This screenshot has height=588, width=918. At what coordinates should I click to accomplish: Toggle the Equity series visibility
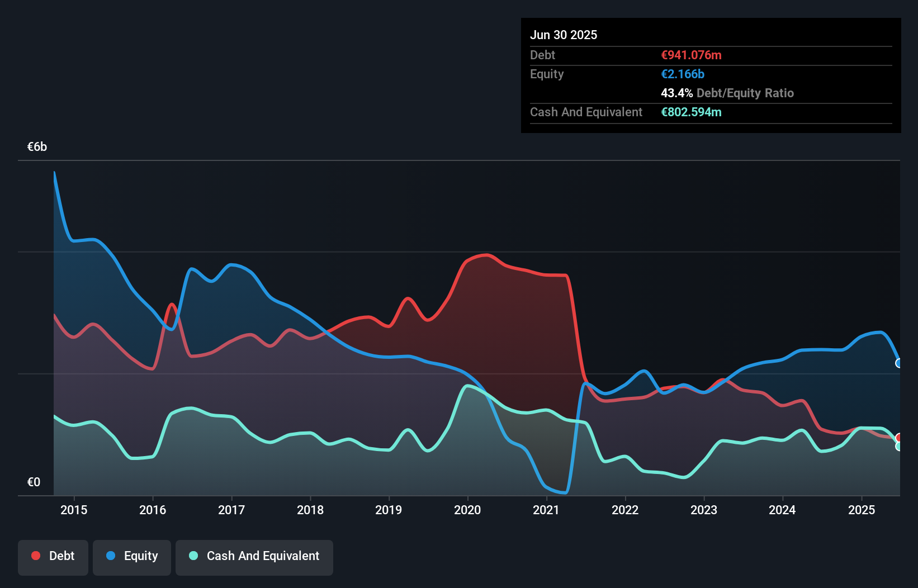(131, 556)
